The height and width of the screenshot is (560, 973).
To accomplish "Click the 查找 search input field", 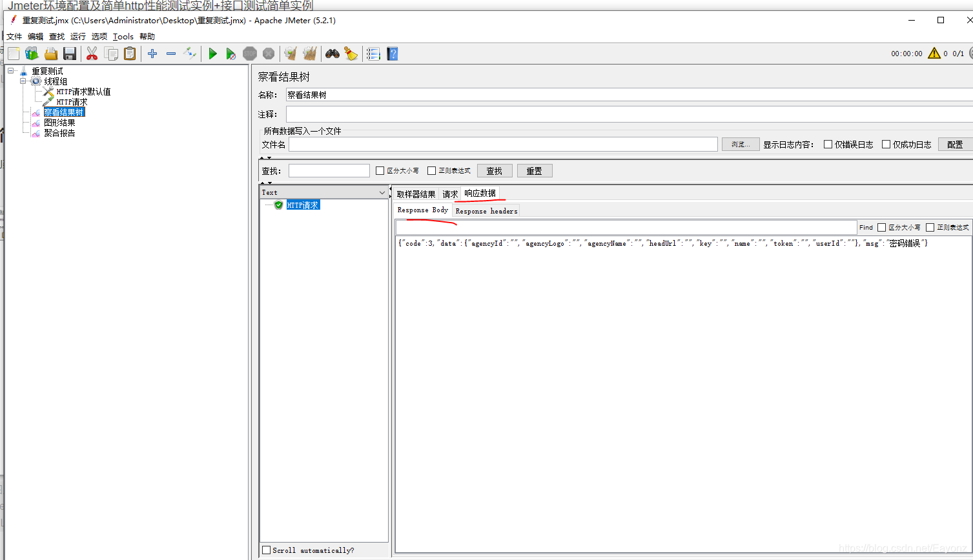I will click(329, 171).
